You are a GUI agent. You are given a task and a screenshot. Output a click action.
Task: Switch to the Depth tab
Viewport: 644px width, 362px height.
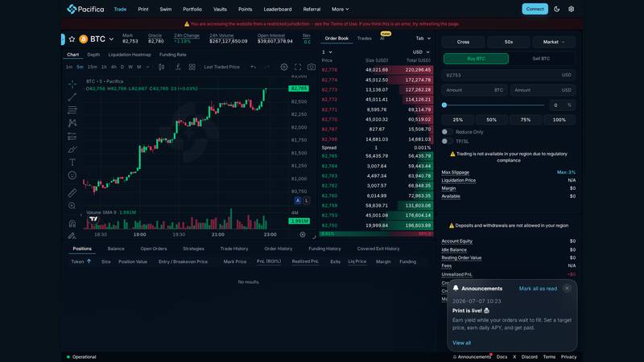[x=93, y=55]
